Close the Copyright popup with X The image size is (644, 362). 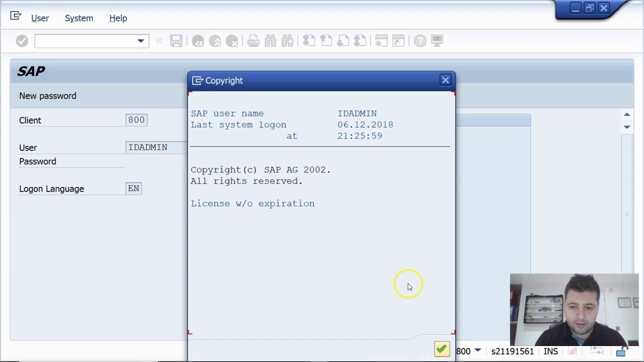pos(445,80)
